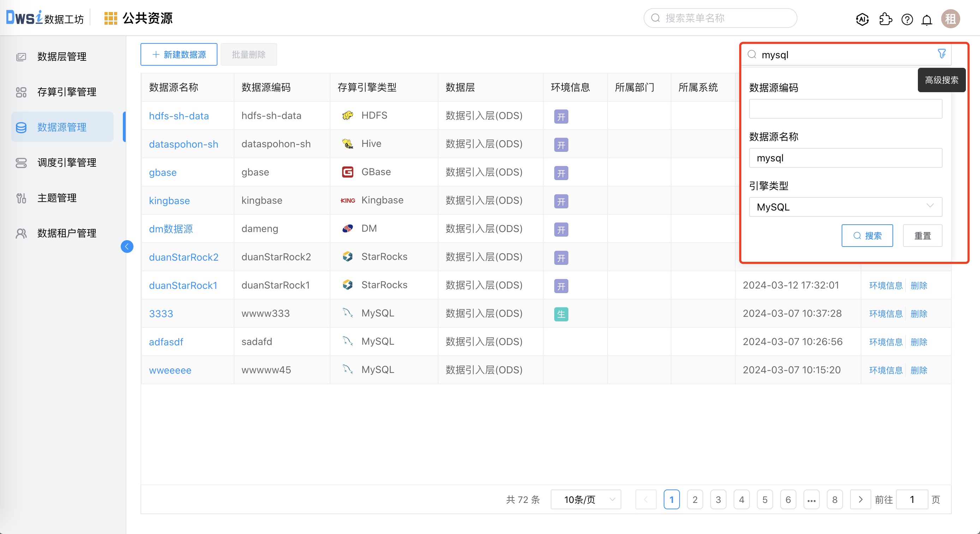Image resolution: width=980 pixels, height=534 pixels.
Task: Select 存算引擎管理 icon in the sidebar
Action: coord(21,92)
